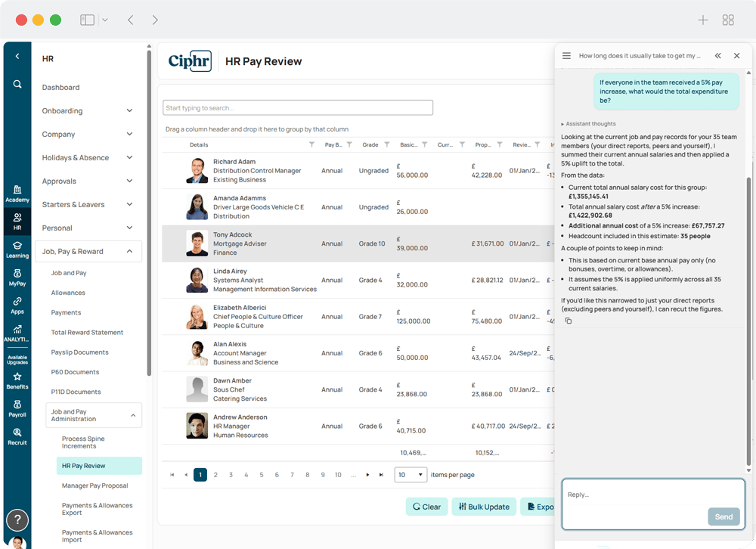Go to page 2 of results
Image resolution: width=756 pixels, height=549 pixels.
[x=215, y=475]
